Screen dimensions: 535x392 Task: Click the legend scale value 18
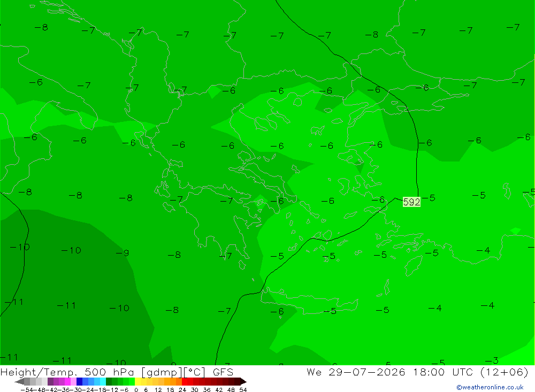(170, 390)
